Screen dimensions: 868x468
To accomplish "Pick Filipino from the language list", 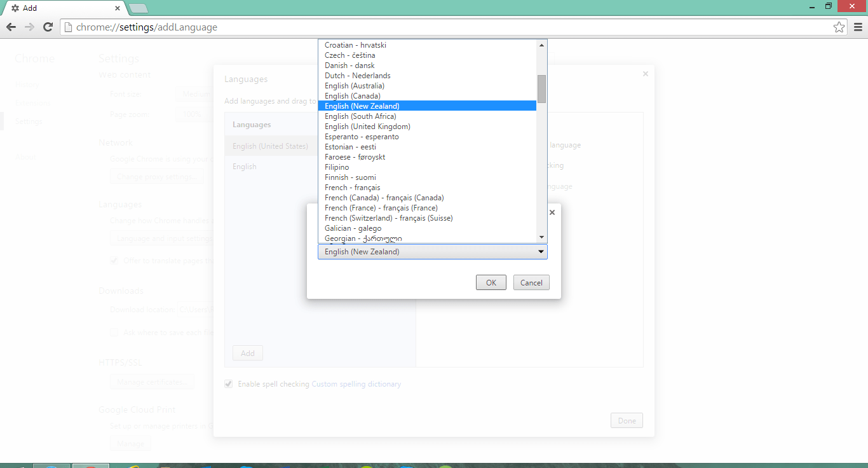I will [427, 167].
